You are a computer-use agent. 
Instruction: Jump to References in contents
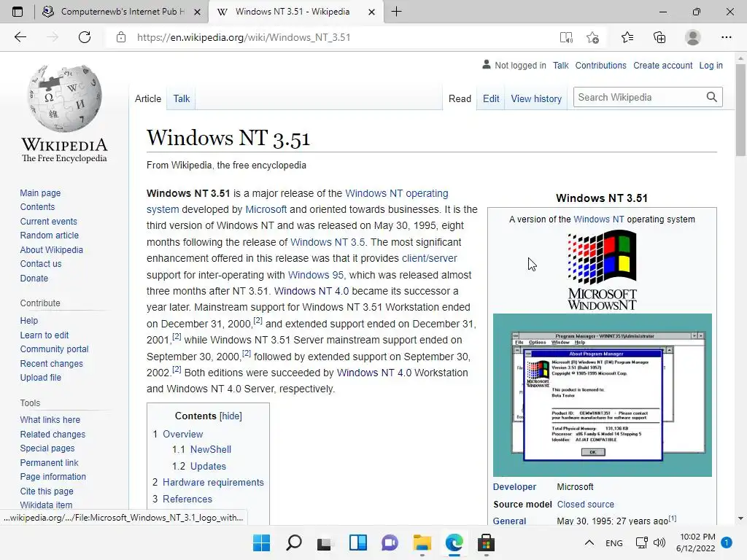tap(187, 499)
